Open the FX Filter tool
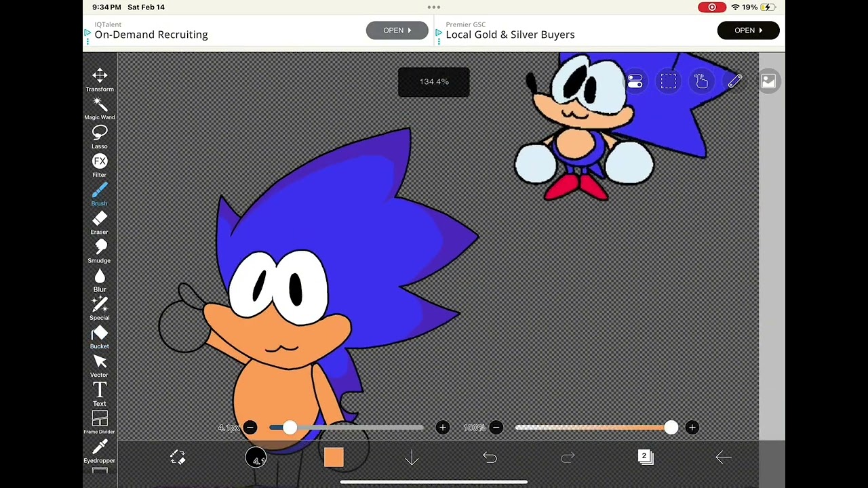The width and height of the screenshot is (868, 488). tap(100, 165)
